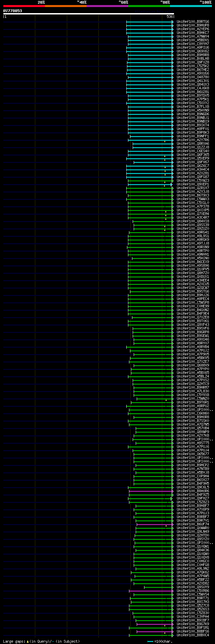Click the green ~80% legend segment
Image resolution: width=215 pixels, height=644 pixels.
click(149, 6)
